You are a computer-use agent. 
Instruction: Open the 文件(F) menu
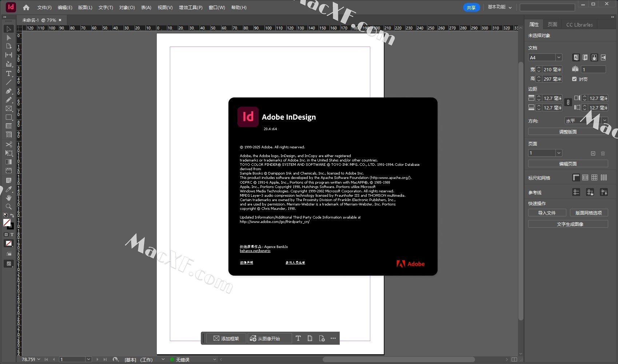(x=44, y=7)
